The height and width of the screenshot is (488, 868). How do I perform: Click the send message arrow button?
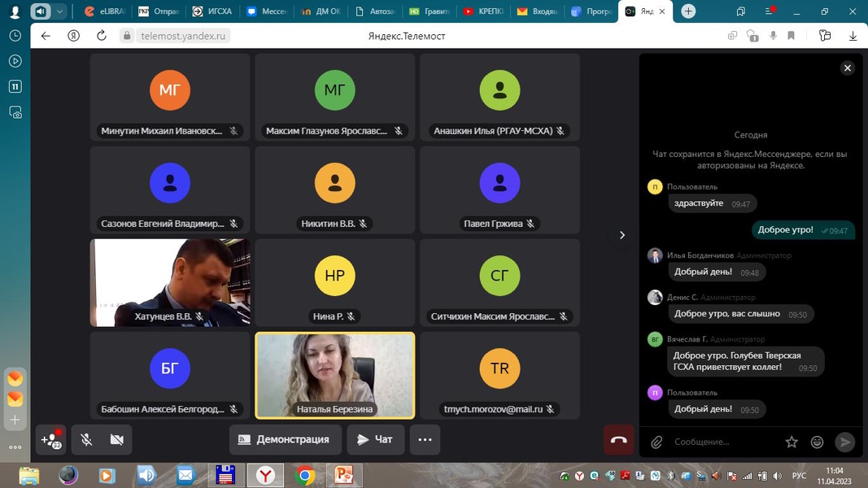845,442
